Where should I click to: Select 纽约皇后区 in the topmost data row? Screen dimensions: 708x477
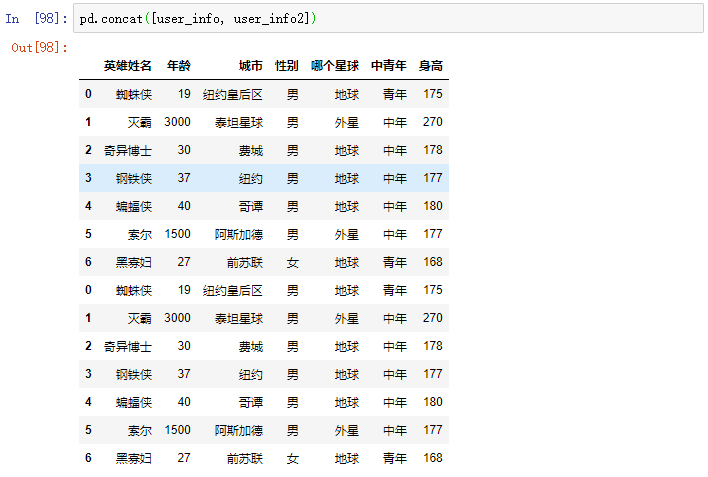pos(233,94)
